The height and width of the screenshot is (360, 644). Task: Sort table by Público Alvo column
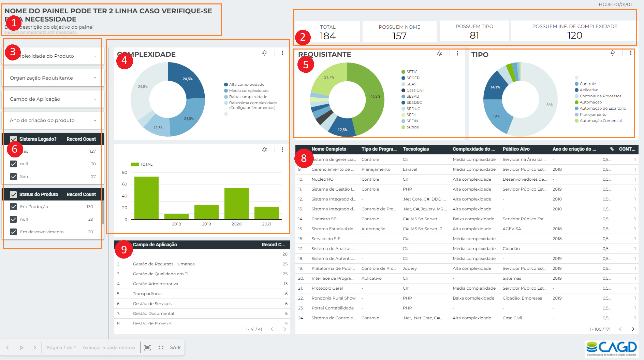[x=516, y=149]
